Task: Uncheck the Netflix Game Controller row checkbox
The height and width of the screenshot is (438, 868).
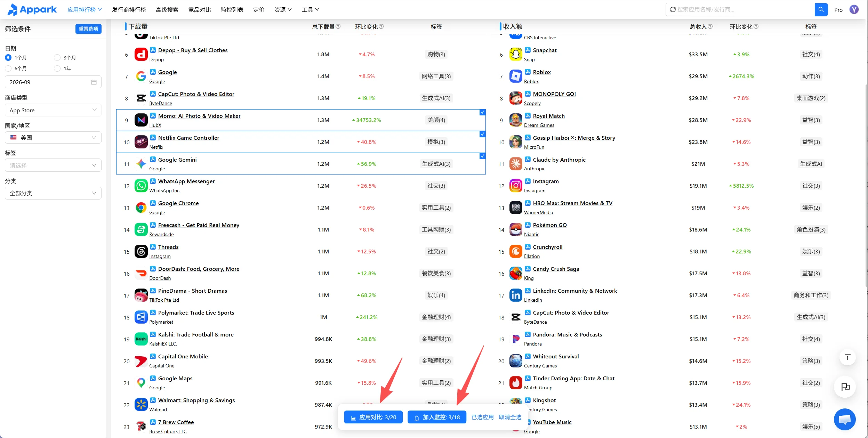Action: 482,134
